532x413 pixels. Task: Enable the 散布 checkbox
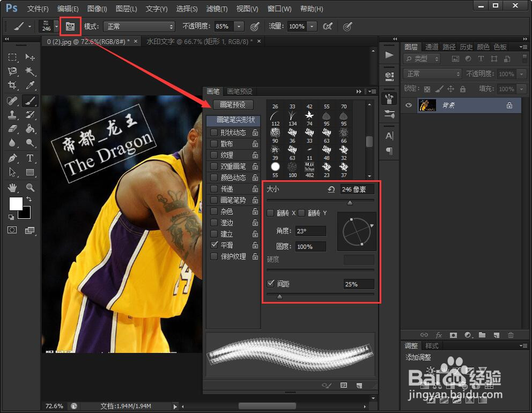pyautogui.click(x=214, y=144)
